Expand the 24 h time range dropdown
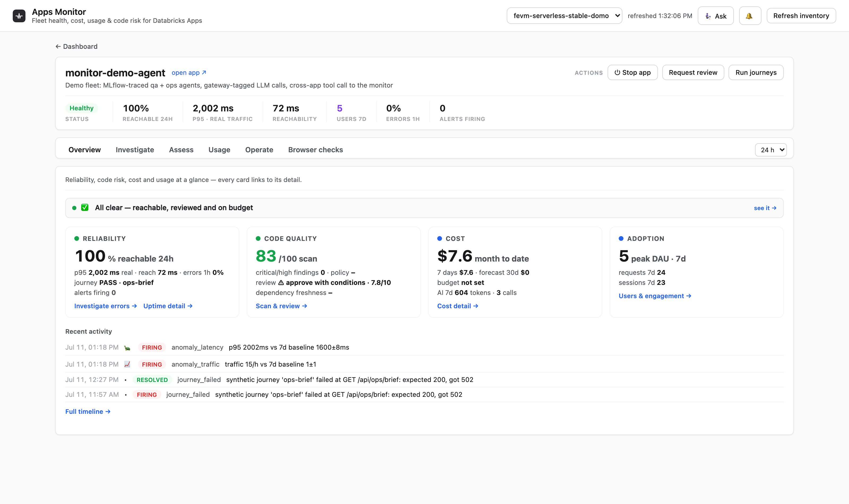Viewport: 849px width, 504px height. 770,150
